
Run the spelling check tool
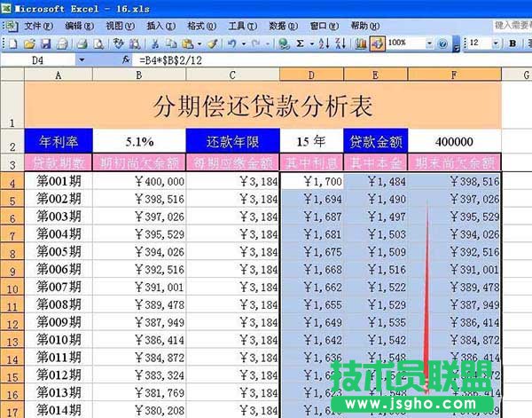[x=118, y=43]
